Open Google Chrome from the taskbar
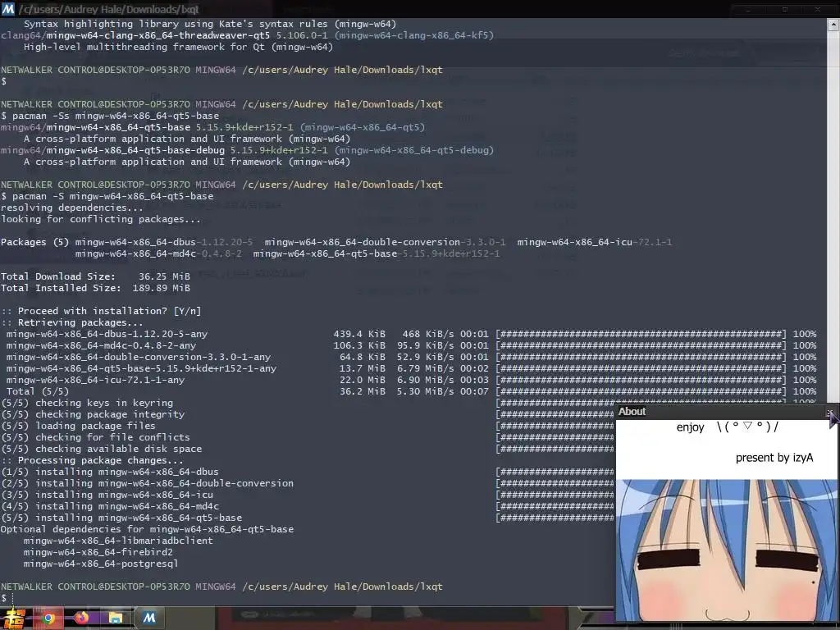This screenshot has width=840, height=630. [x=48, y=619]
